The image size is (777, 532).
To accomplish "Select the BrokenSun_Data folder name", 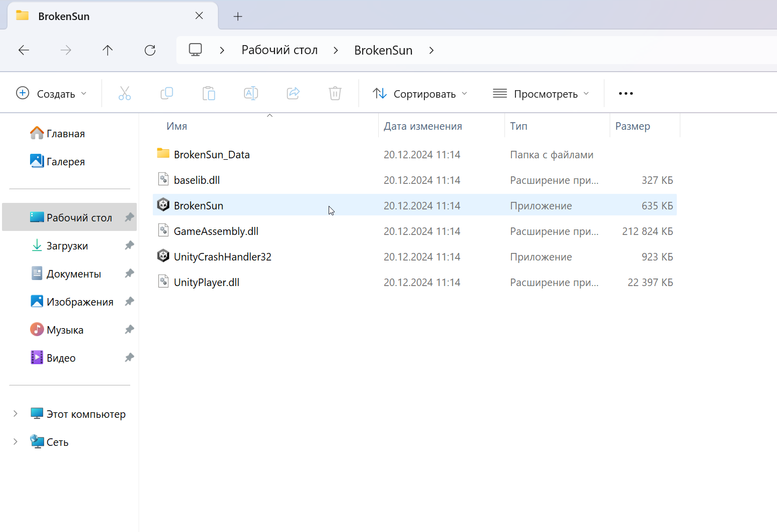I will (211, 155).
